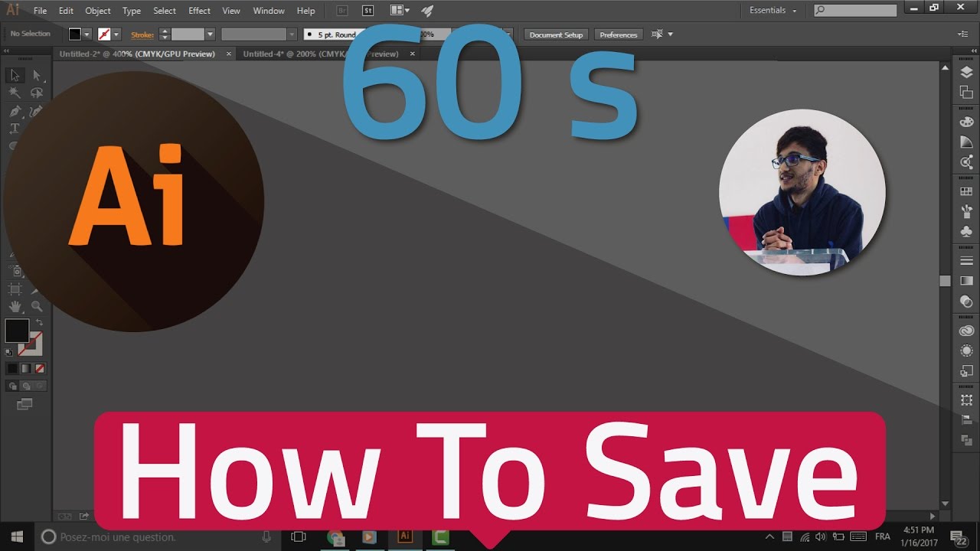Image resolution: width=980 pixels, height=551 pixels.
Task: Open the Layers panel
Action: tap(966, 73)
